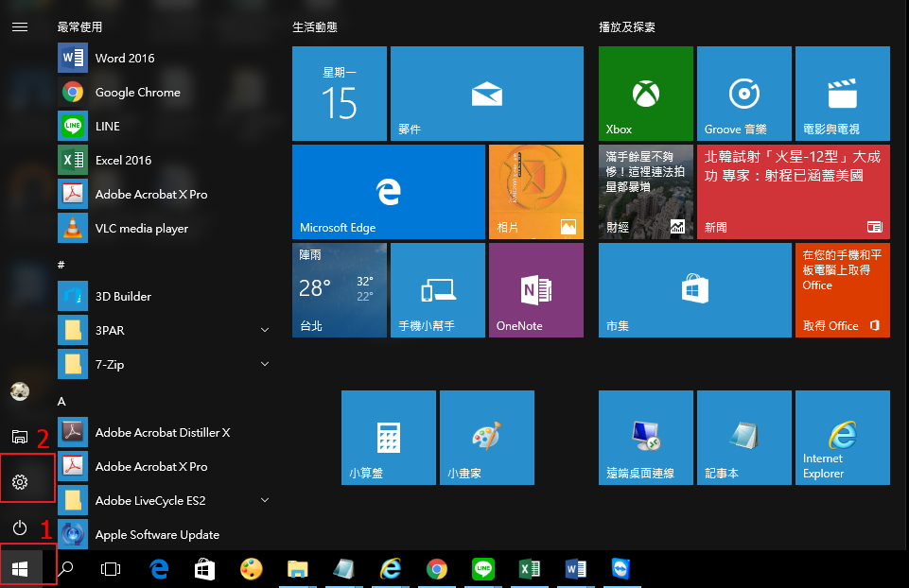
Task: Open the OneNote tile
Action: 536,290
